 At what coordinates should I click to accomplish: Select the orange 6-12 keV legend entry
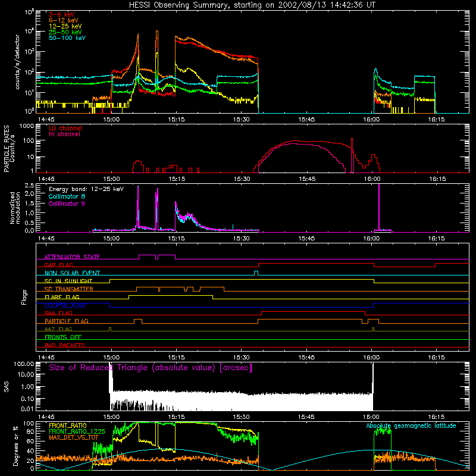[x=64, y=20]
